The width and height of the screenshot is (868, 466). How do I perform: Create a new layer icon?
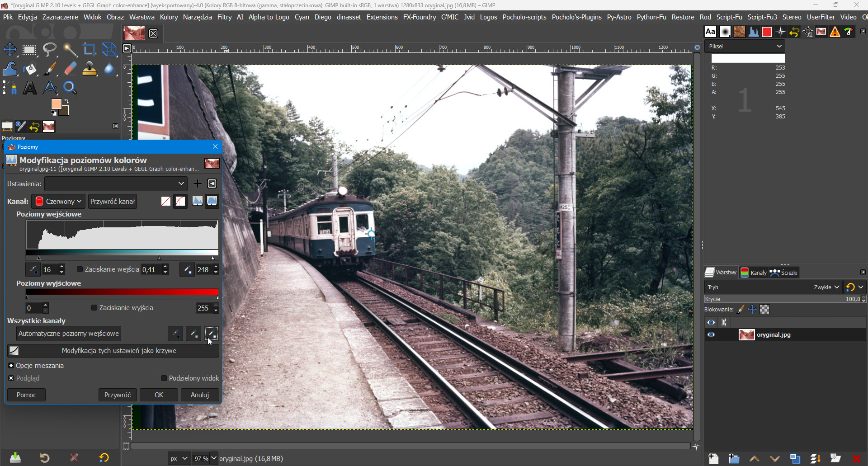click(x=713, y=459)
